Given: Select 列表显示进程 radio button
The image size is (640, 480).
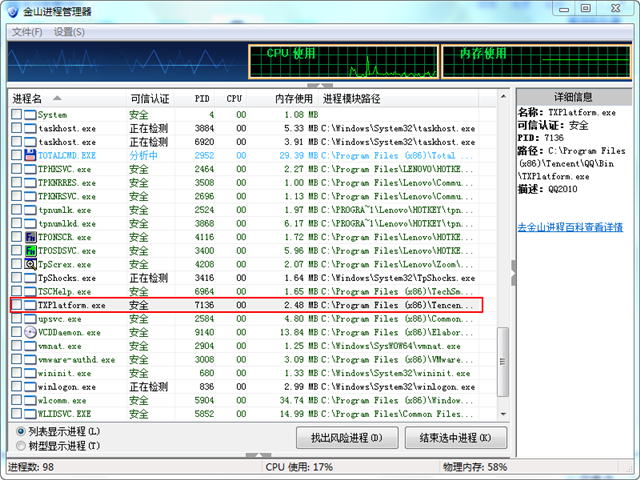Looking at the screenshot, I should pyautogui.click(x=20, y=431).
